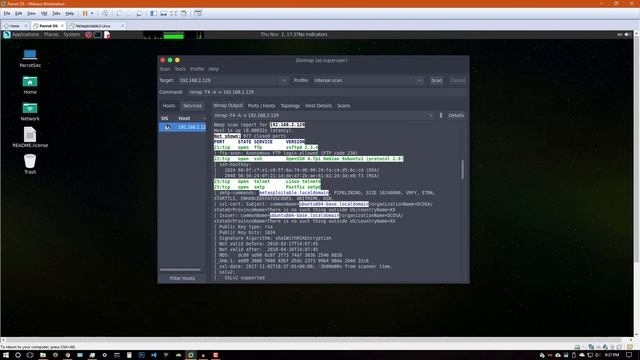Image resolution: width=640 pixels, height=360 pixels.
Task: Open File Explorer in Windows taskbar
Action: 42,355
